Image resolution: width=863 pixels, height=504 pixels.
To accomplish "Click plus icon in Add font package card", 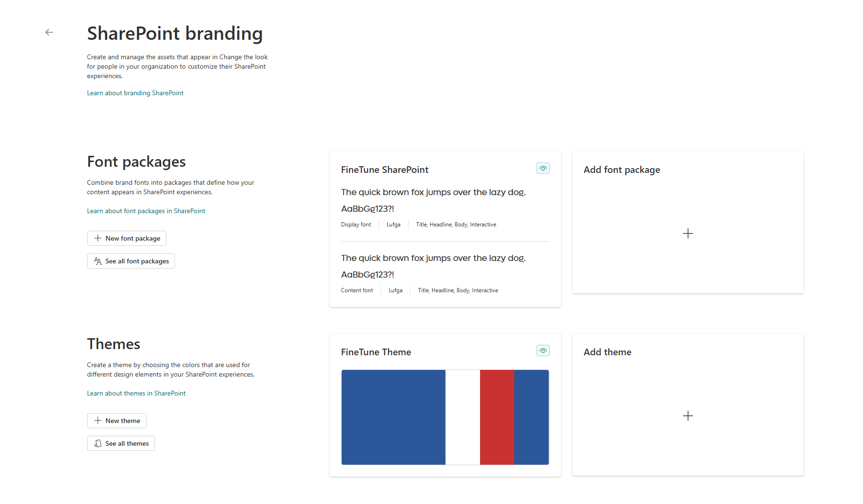I will [x=688, y=234].
